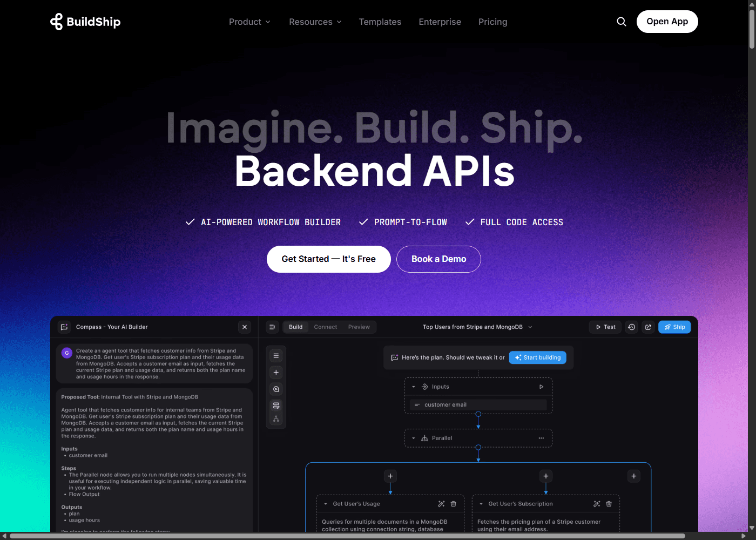Click magic wand on Get User's Usage
The width and height of the screenshot is (756, 540).
(x=441, y=504)
